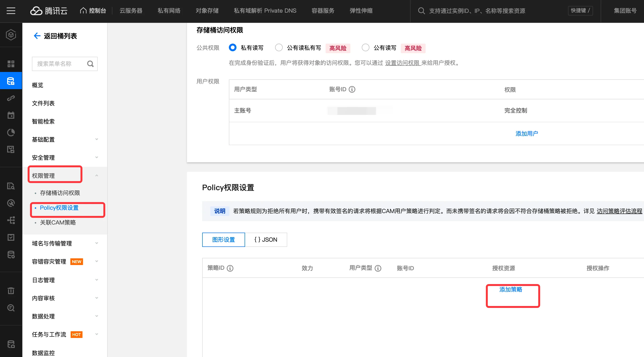644x357 pixels.
Task: Open the dashboard grid sidebar icon
Action: [11, 64]
